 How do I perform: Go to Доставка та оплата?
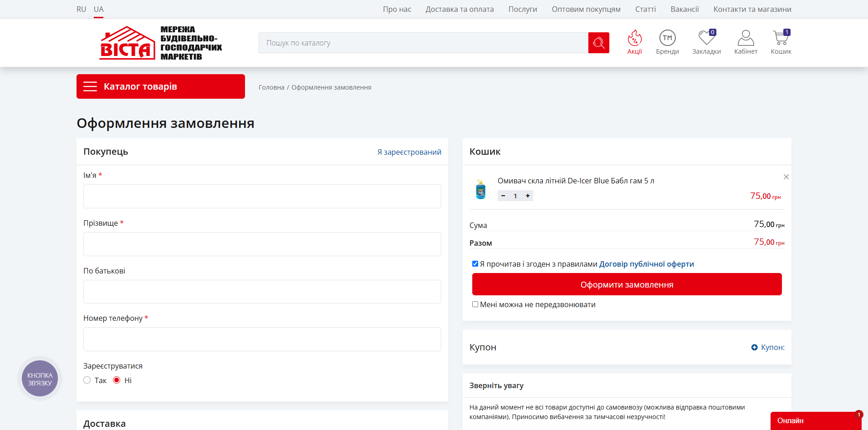click(460, 9)
